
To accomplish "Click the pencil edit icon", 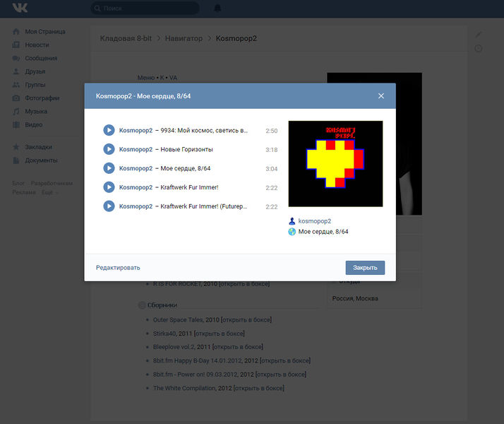I will click(x=479, y=35).
